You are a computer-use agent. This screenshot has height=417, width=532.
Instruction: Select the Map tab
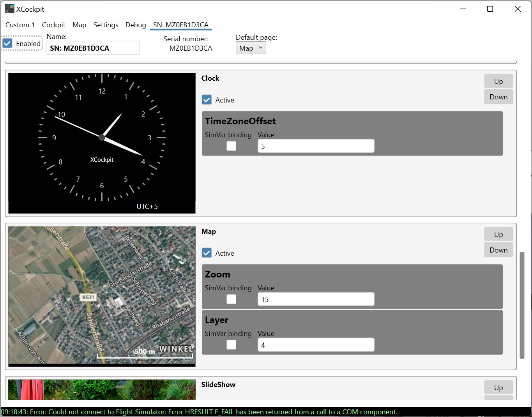pyautogui.click(x=79, y=25)
